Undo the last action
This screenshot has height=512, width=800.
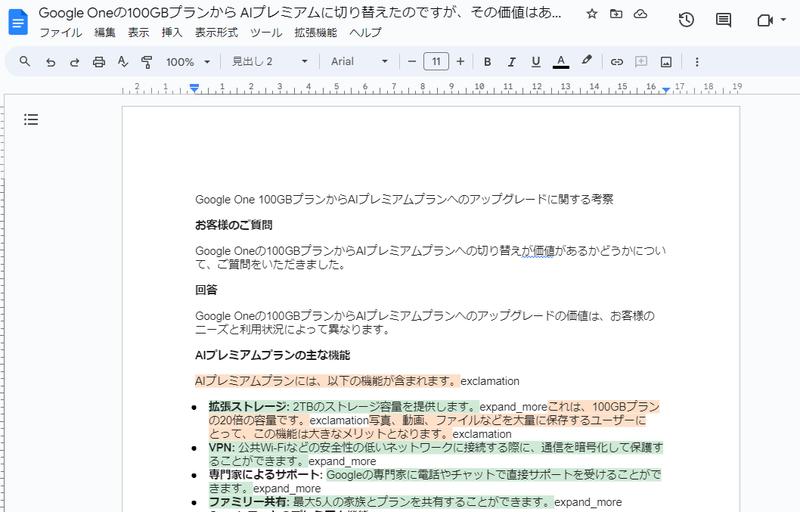click(50, 62)
